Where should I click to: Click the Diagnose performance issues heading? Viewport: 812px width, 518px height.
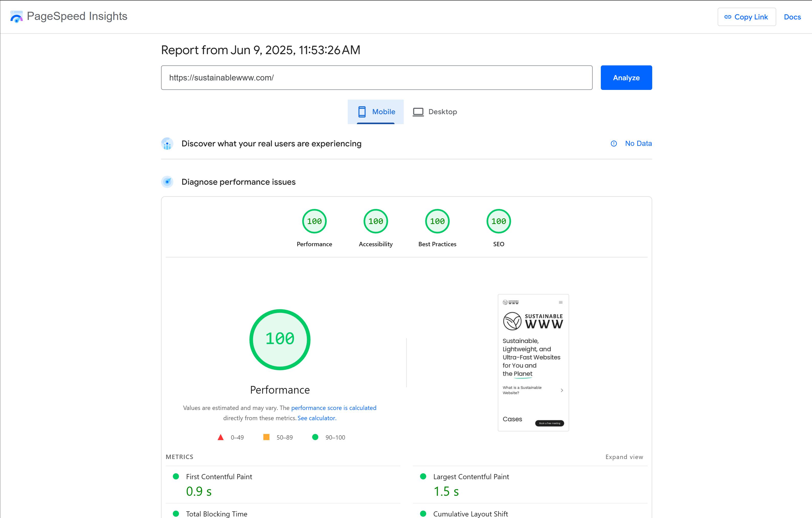click(238, 182)
